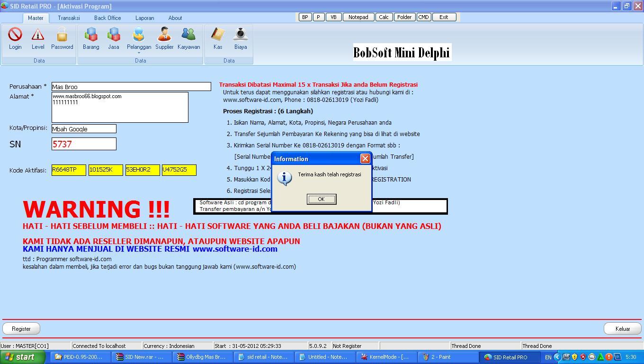The image size is (644, 364).
Task: Select the Login icon in the ribbon
Action: [15, 38]
